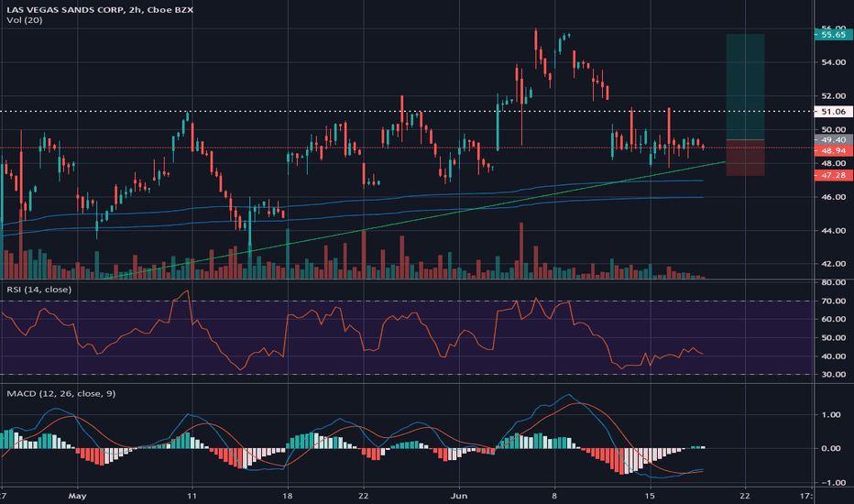
Task: Open the RSI (14, close) indicator legend
Action: click(38, 290)
